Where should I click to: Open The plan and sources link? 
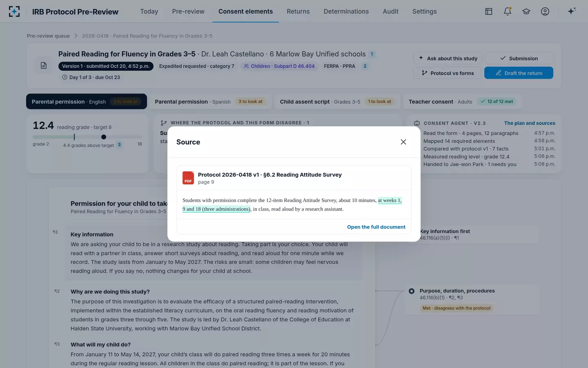[x=530, y=123]
